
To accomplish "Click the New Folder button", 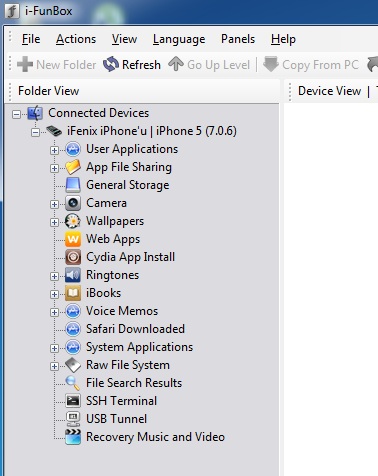I will [x=57, y=64].
